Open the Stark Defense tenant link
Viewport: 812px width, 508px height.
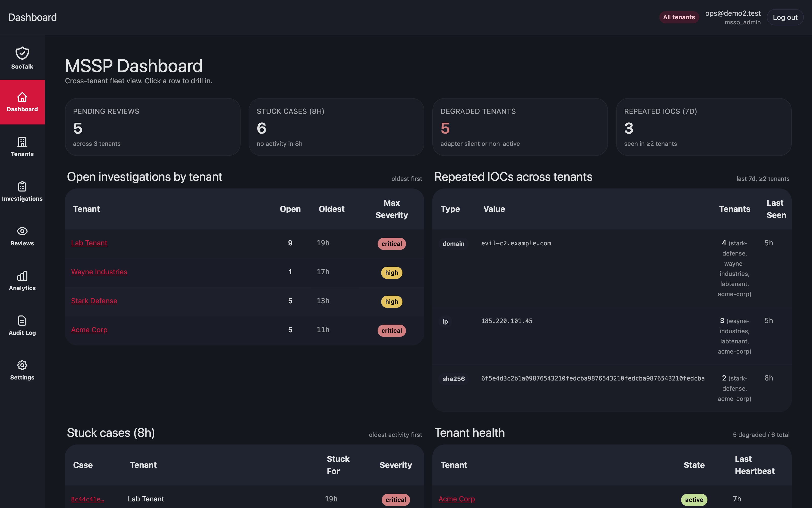[94, 301]
